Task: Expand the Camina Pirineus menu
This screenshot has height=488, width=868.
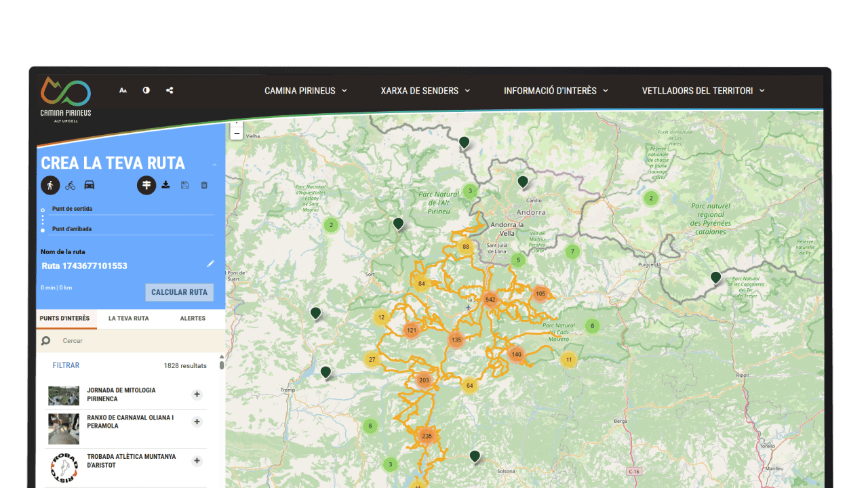Action: coord(306,91)
